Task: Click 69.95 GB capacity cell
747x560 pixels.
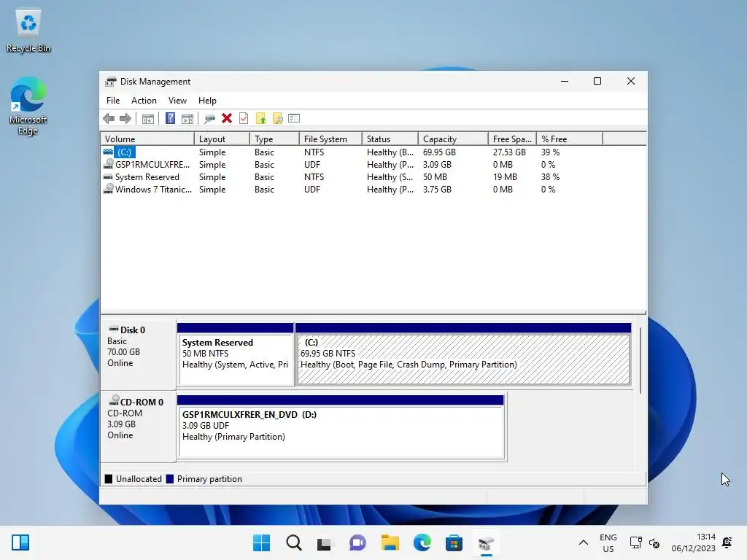Action: [x=439, y=152]
